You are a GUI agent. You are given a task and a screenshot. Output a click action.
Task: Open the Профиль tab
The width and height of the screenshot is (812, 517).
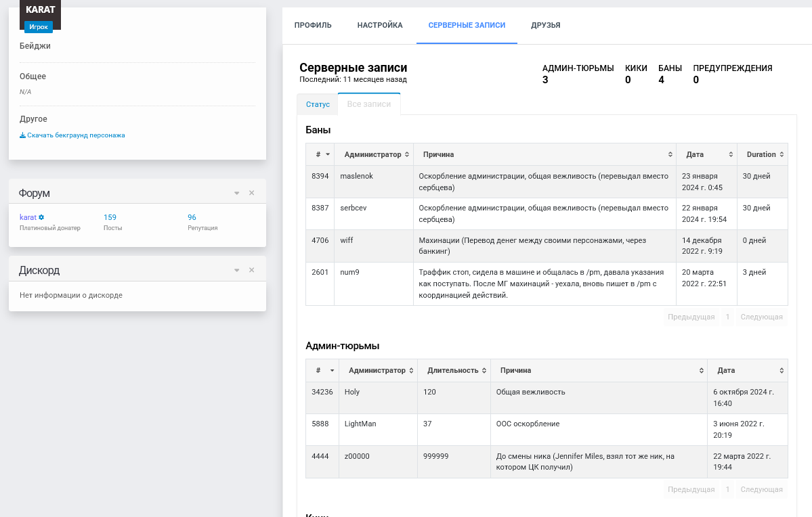click(x=313, y=25)
